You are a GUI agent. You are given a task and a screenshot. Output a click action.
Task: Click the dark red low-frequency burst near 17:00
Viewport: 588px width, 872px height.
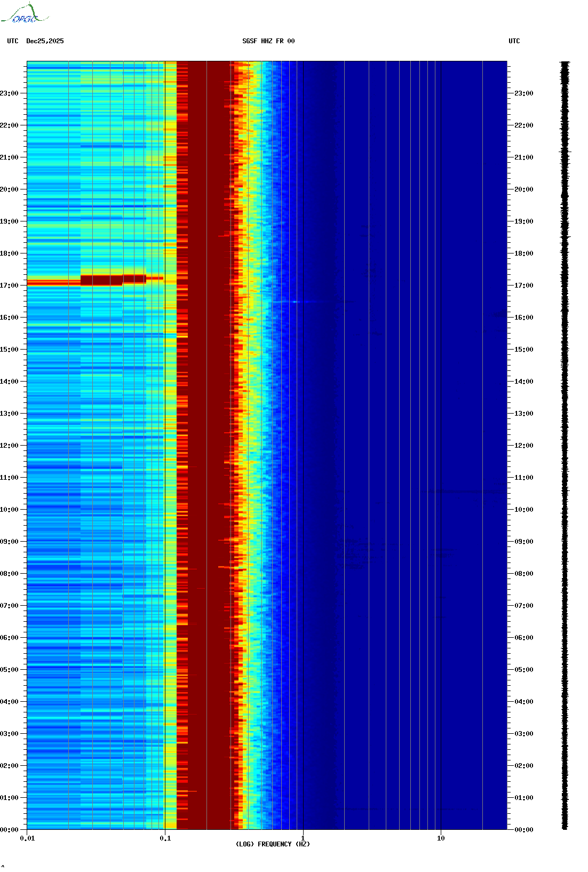(x=101, y=280)
